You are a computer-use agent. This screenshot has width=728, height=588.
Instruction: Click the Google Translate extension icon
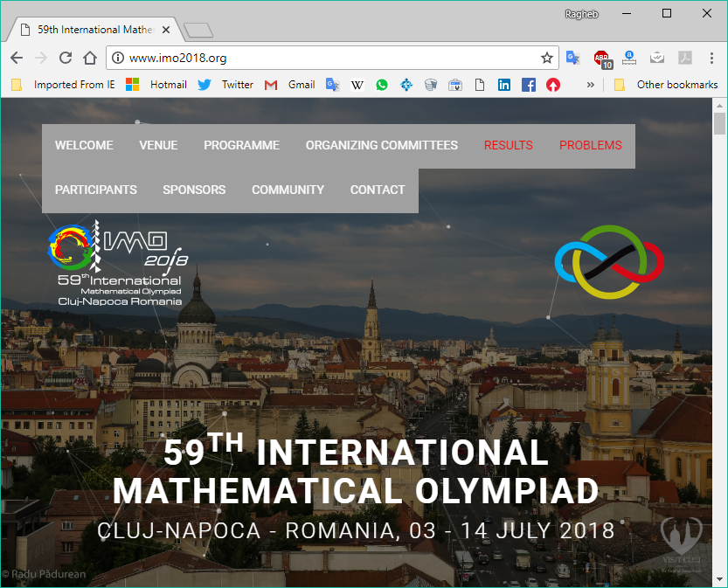click(x=573, y=59)
